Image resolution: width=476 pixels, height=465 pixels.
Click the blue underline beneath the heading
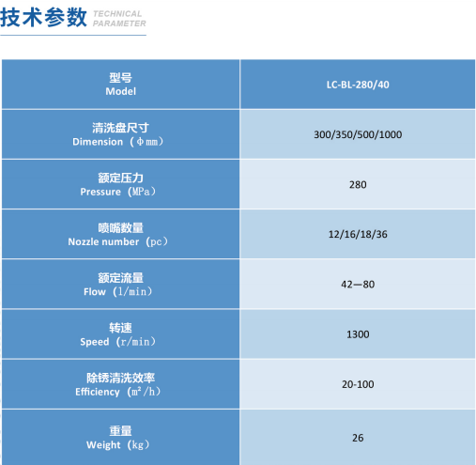pyautogui.click(x=73, y=35)
